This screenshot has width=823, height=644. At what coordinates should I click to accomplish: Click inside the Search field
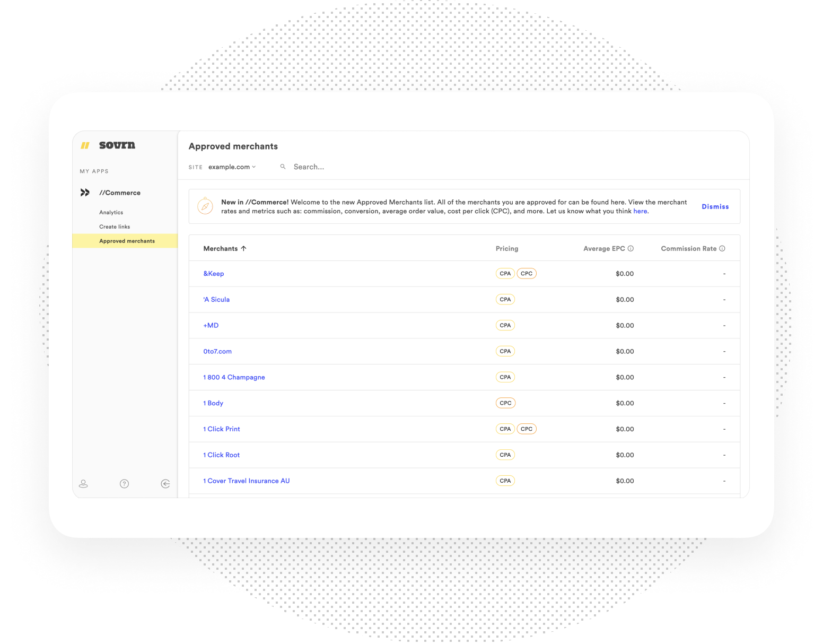[x=318, y=166]
